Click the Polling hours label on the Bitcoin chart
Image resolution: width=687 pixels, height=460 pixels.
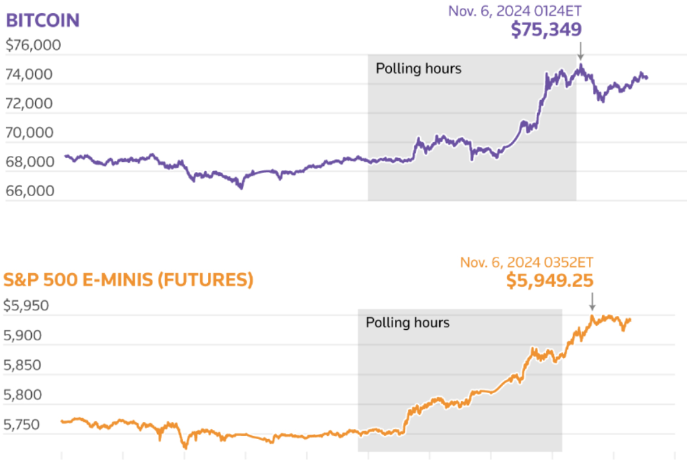(418, 69)
